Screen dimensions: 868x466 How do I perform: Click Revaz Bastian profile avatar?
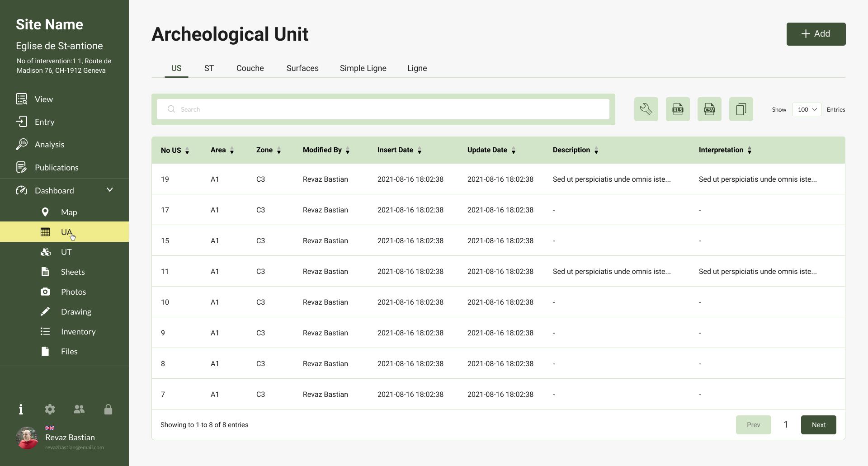pyautogui.click(x=27, y=438)
